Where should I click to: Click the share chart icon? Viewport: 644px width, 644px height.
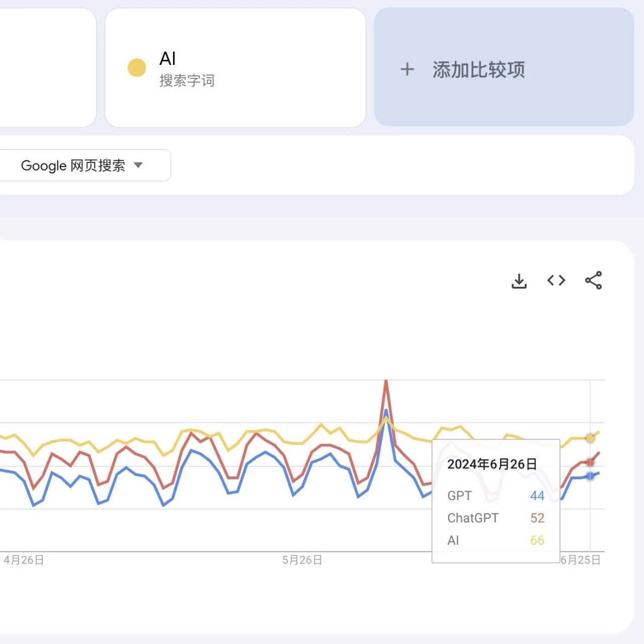pyautogui.click(x=593, y=281)
